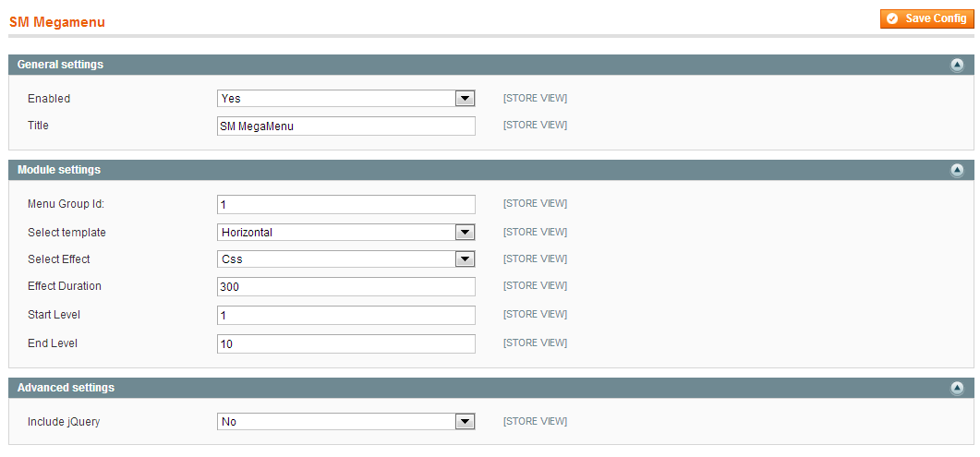Collapse the General settings section arrow icon
Image resolution: width=980 pixels, height=457 pixels.
click(957, 65)
